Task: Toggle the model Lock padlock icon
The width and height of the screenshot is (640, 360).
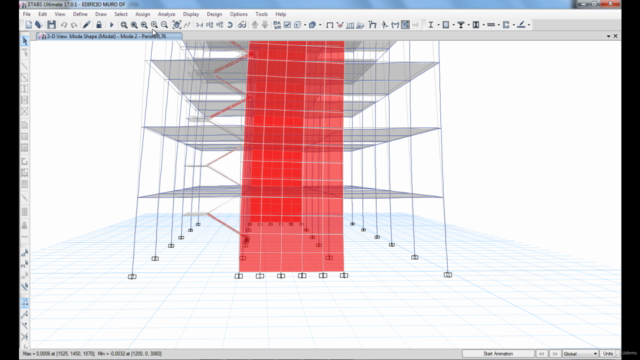Action: [x=99, y=25]
